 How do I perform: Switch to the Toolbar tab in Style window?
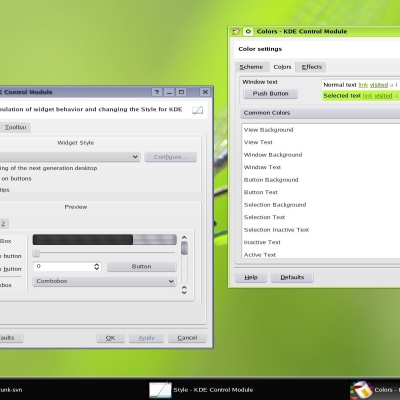click(x=15, y=127)
